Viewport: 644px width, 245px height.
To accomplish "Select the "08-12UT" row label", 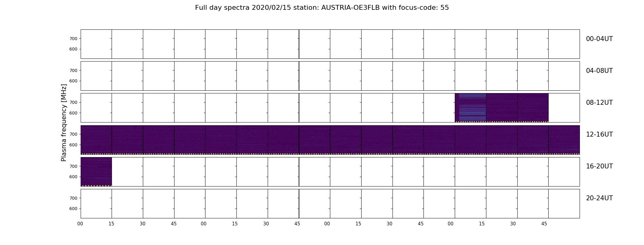I will click(599, 103).
